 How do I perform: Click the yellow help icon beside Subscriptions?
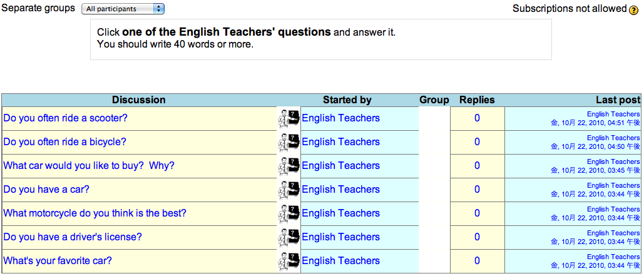click(633, 10)
